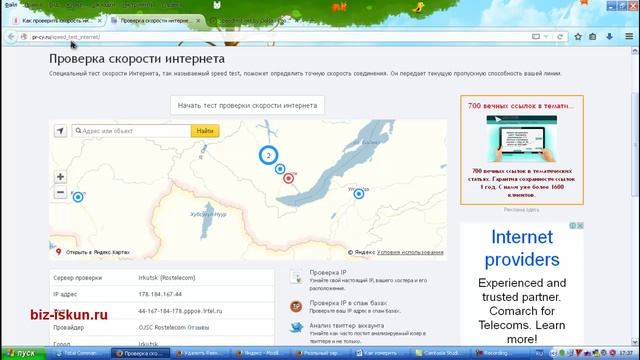Image resolution: width=640 pixels, height=360 pixels.
Task: Click the scrollbar up arrow
Action: (635, 51)
